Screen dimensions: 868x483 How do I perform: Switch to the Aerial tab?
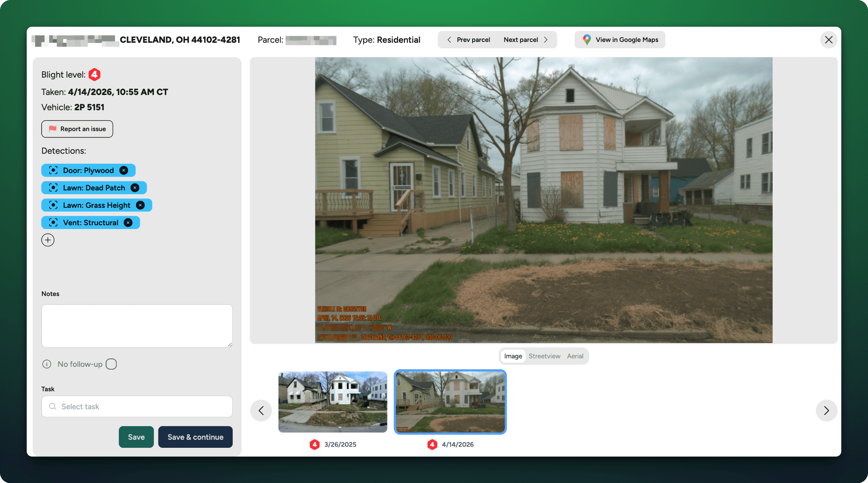pos(575,356)
